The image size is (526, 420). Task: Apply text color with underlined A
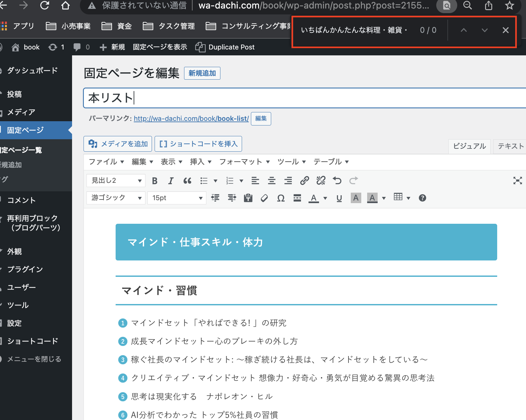coord(314,198)
